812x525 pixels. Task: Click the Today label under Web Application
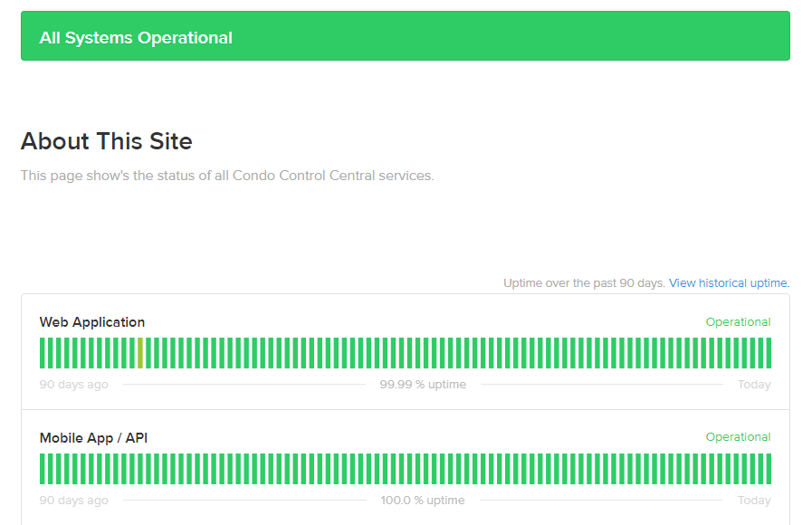(755, 384)
